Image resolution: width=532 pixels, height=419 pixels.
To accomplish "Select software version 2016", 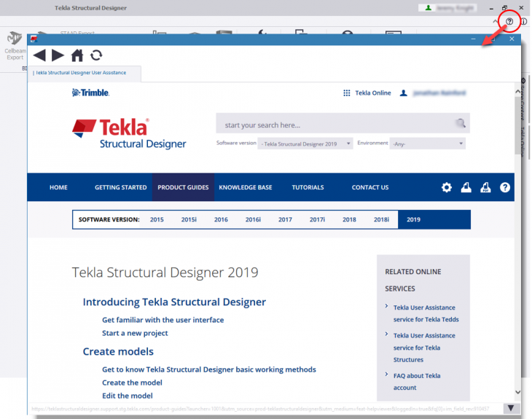I will click(221, 219).
